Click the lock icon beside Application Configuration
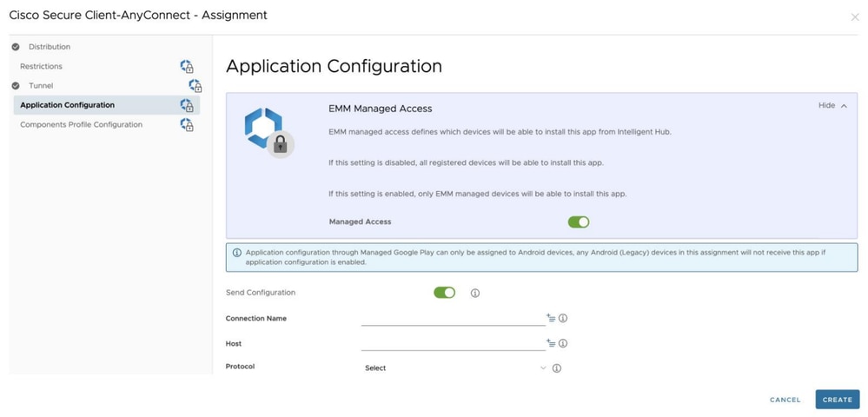This screenshot has width=868, height=417. coord(187,105)
